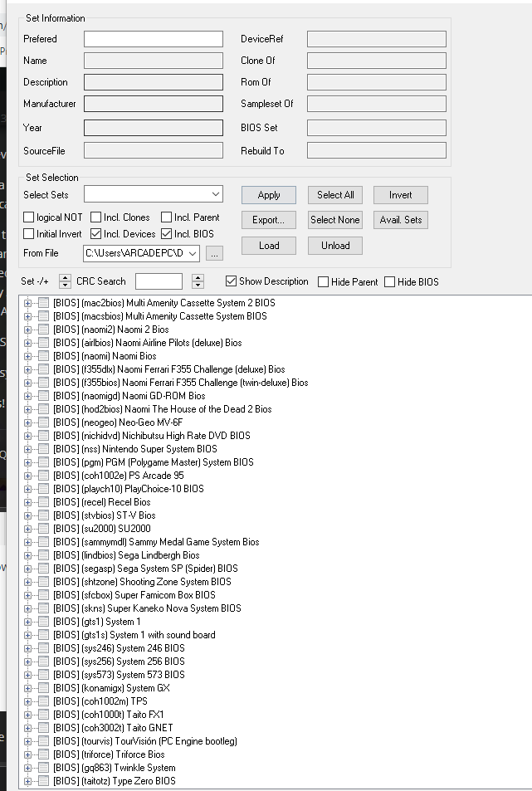The width and height of the screenshot is (532, 791).
Task: Click the Load button
Action: point(269,246)
